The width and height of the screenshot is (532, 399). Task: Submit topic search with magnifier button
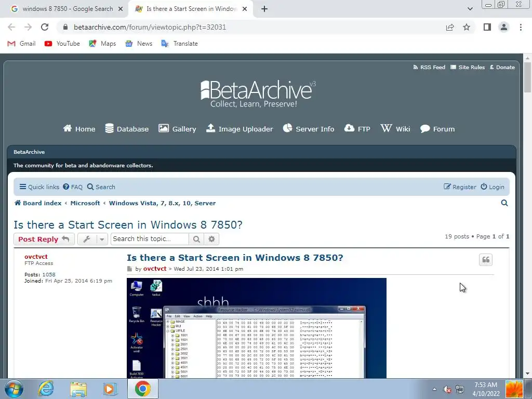(196, 239)
